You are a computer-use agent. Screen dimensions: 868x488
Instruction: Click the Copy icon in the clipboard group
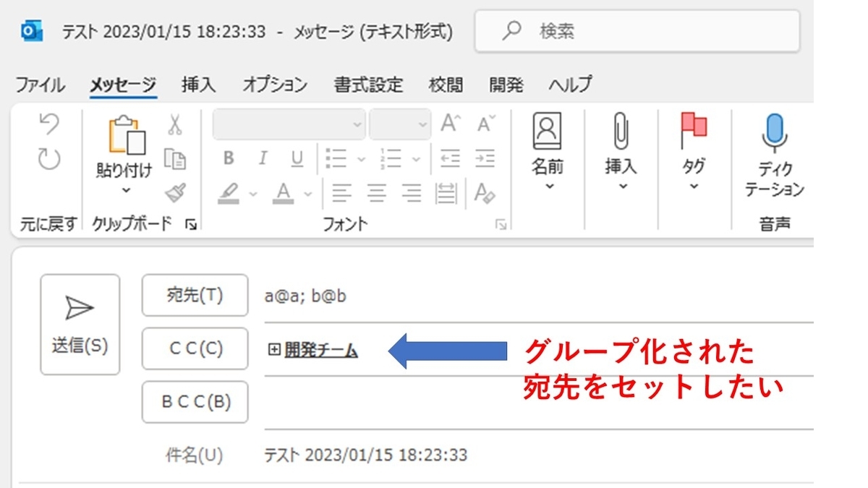[176, 158]
